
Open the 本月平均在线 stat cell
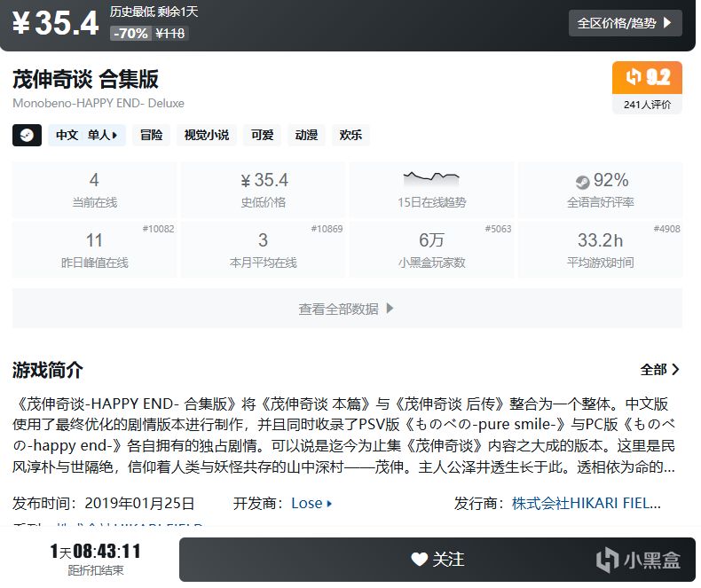(264, 249)
